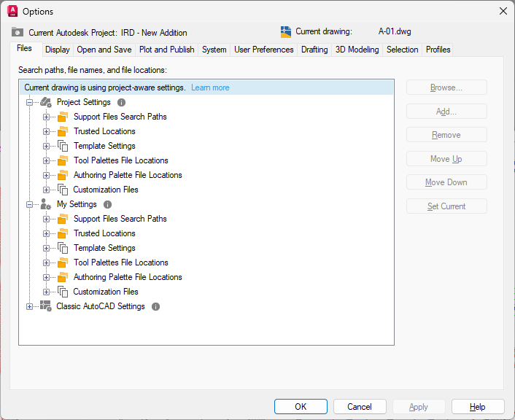This screenshot has width=515, height=420.
Task: Expand My Settings Trusted Locations
Action: (46, 234)
